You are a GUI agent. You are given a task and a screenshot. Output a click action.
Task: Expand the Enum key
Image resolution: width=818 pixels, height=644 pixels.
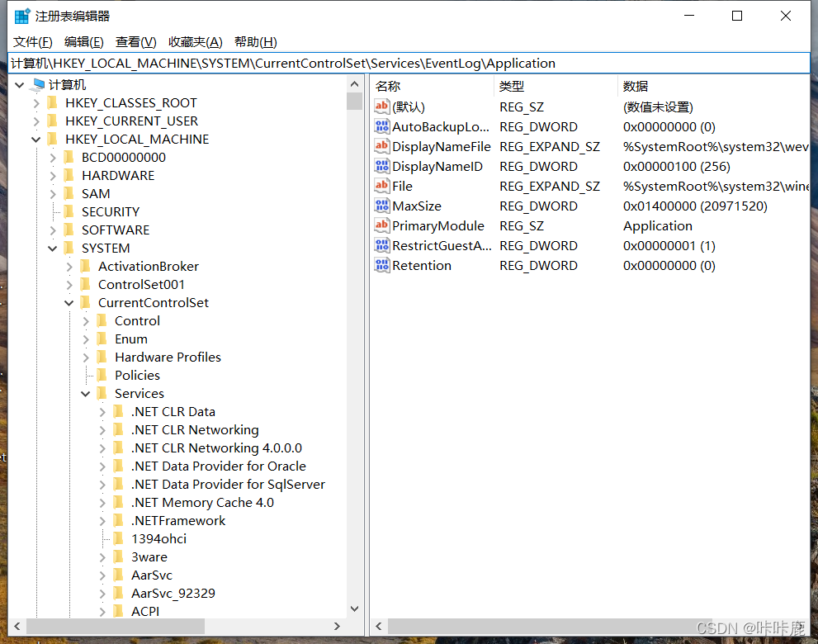86,339
